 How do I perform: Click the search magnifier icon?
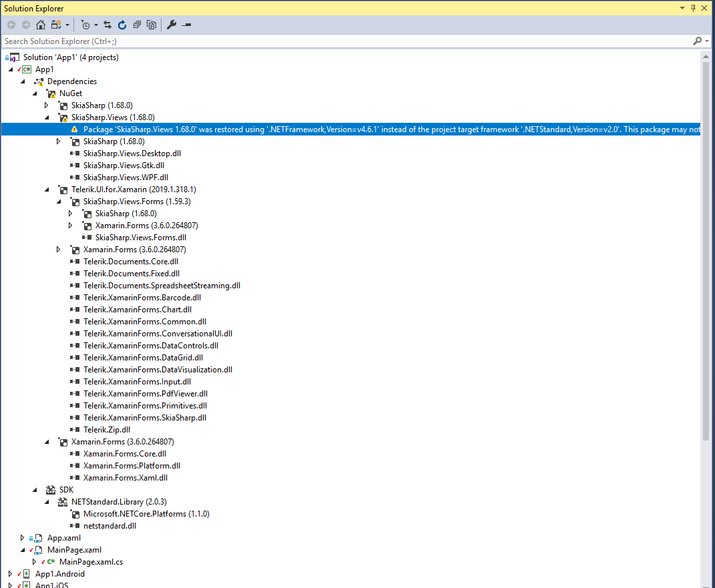(x=697, y=41)
